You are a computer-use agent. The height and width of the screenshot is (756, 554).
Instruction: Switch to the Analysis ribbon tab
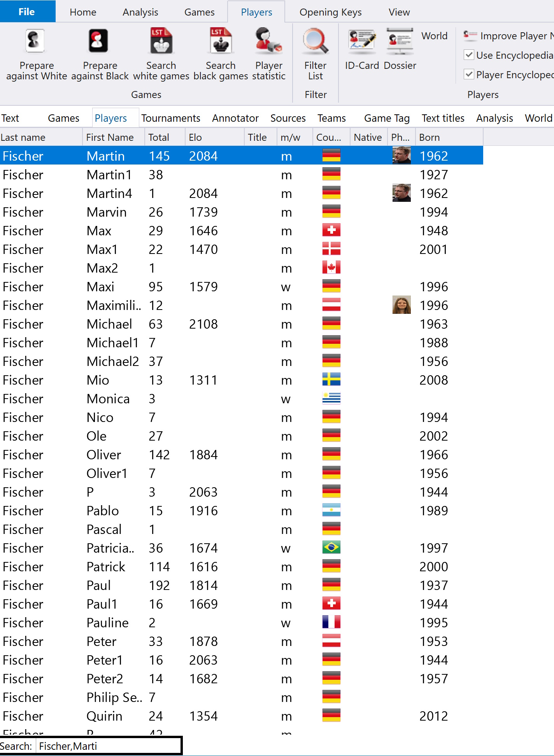[x=140, y=12]
